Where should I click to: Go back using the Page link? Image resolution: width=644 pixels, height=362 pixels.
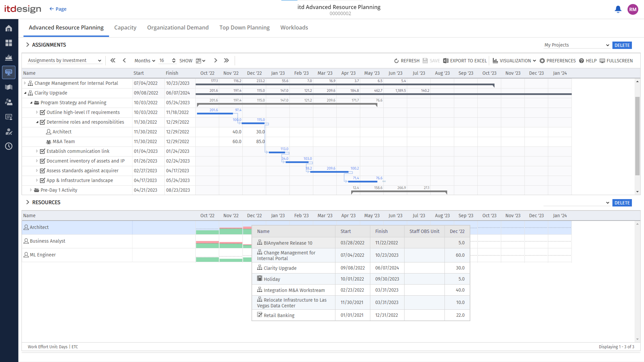tap(58, 9)
